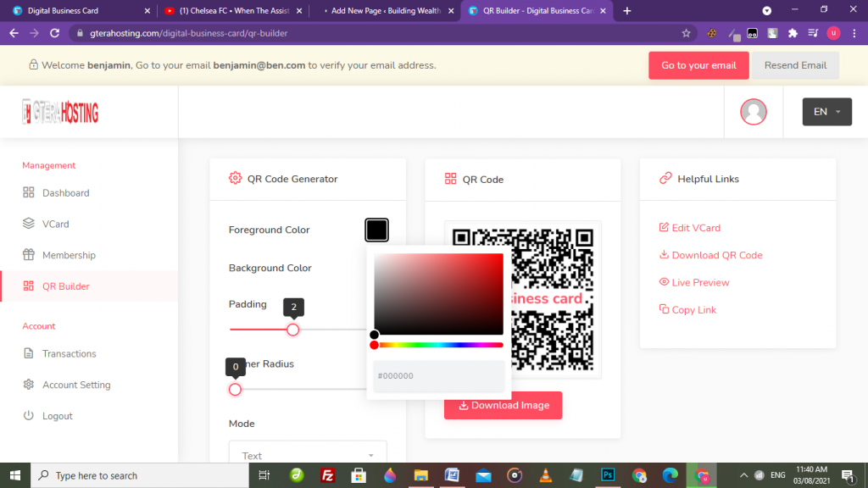Viewport: 868px width, 488px height.
Task: Open Task View on the taskbar
Action: 264,475
